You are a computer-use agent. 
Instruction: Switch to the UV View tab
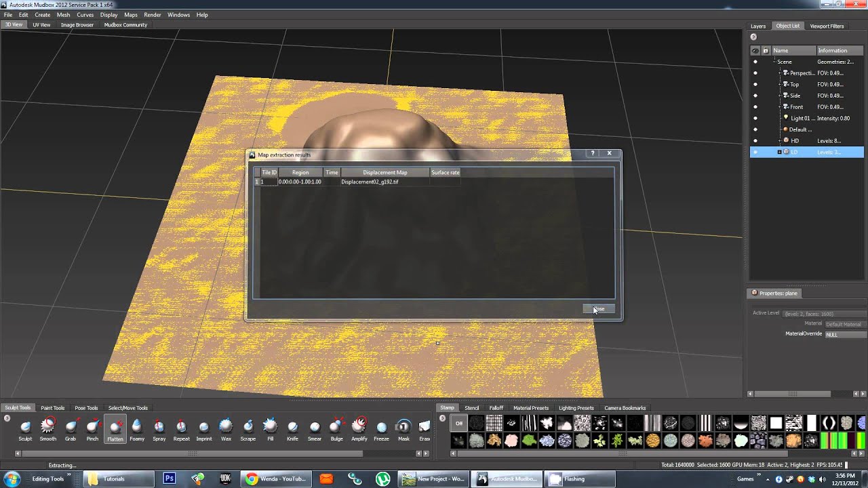coord(41,25)
